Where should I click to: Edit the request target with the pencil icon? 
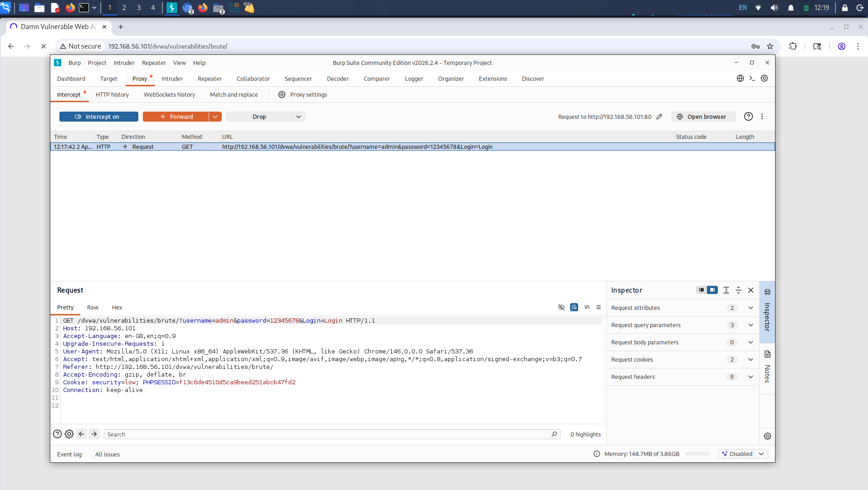(659, 117)
